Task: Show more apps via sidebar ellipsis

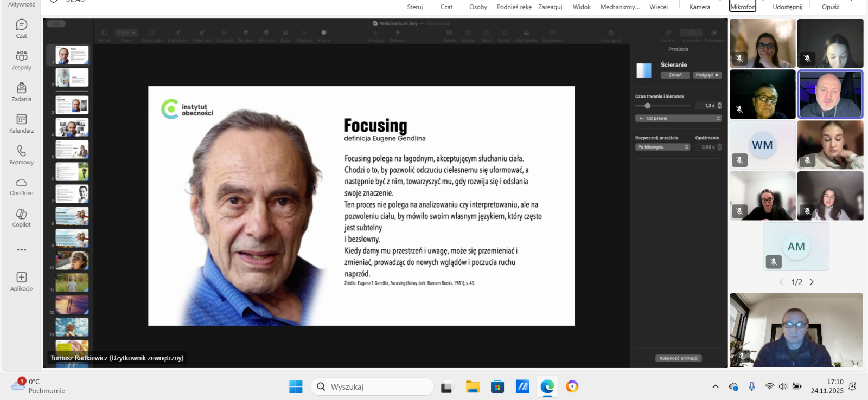Action: tap(21, 250)
